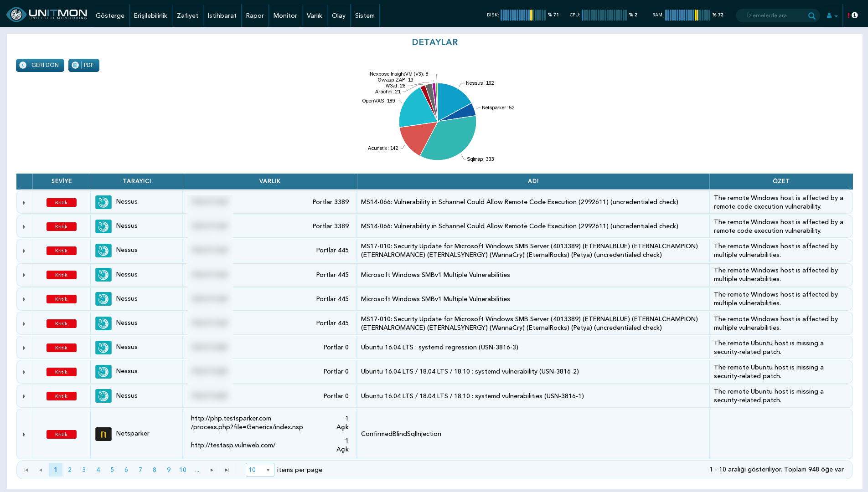
Task: Click the search magnifier icon
Action: (x=811, y=15)
